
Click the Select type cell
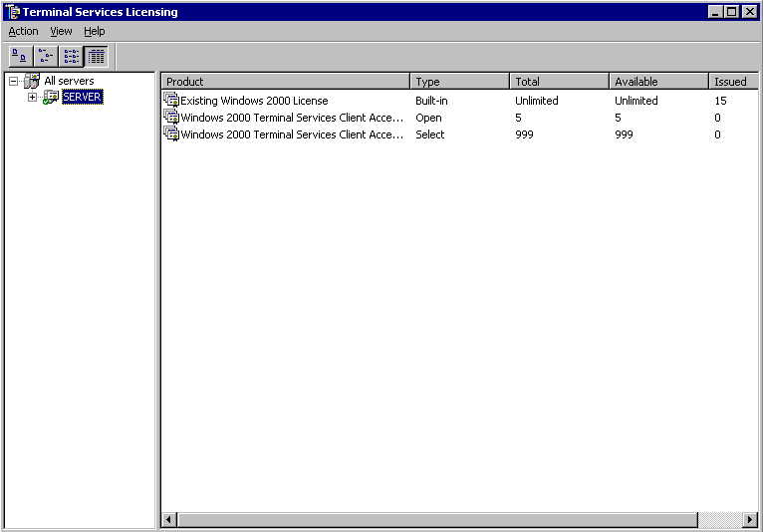point(429,134)
